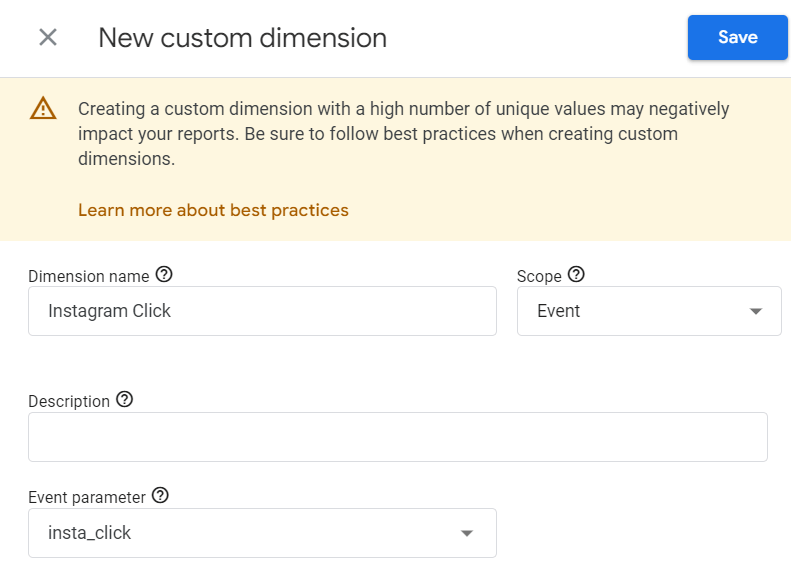Click the high unique values warning message text
This screenshot has width=791, height=577.
tap(403, 133)
